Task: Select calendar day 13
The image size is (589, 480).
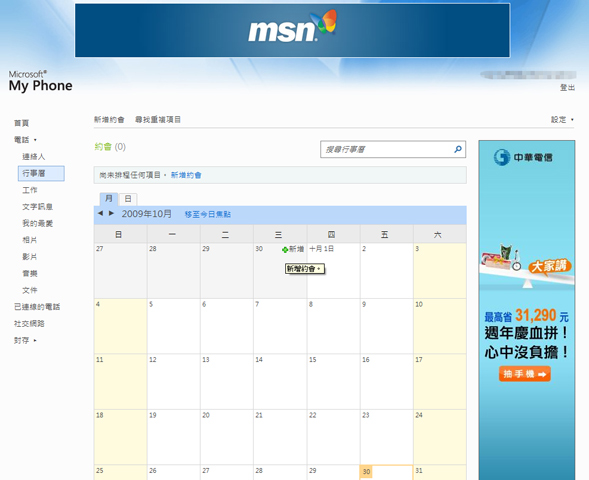Action: 227,381
